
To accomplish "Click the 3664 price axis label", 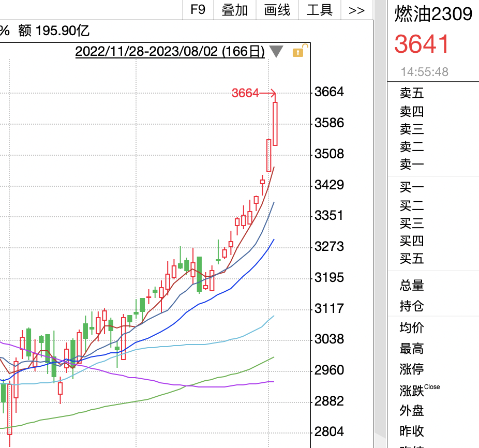I will coord(329,92).
